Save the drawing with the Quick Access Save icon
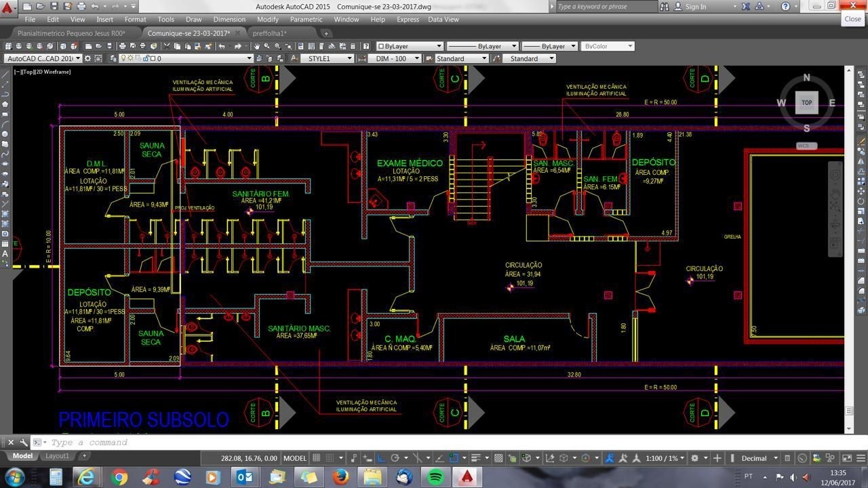Screen dimensions: 868x488 (54, 6)
